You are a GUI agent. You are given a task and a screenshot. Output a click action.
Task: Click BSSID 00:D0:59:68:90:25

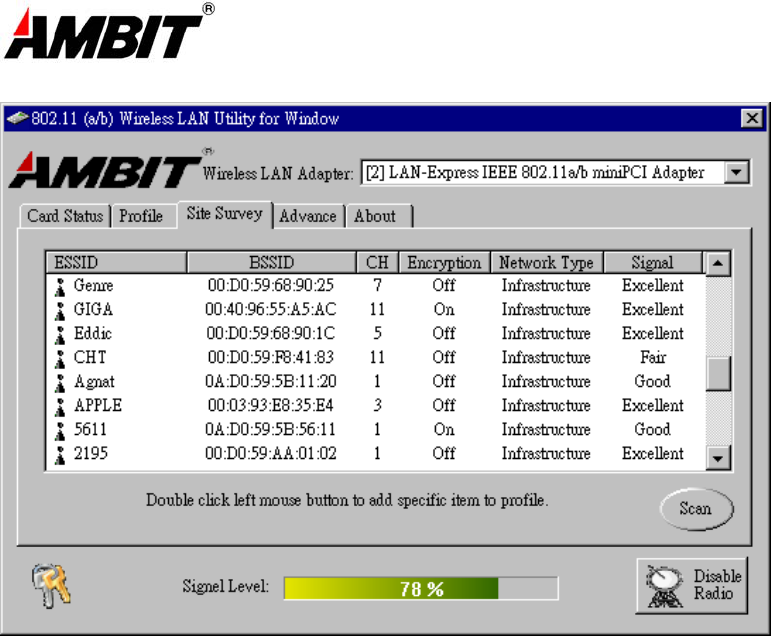pyautogui.click(x=271, y=285)
